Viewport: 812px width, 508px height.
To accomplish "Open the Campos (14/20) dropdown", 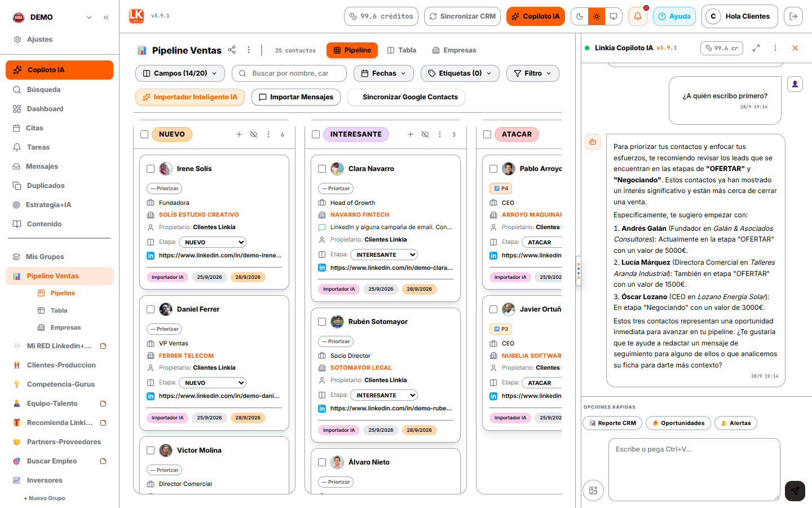I will click(x=180, y=73).
